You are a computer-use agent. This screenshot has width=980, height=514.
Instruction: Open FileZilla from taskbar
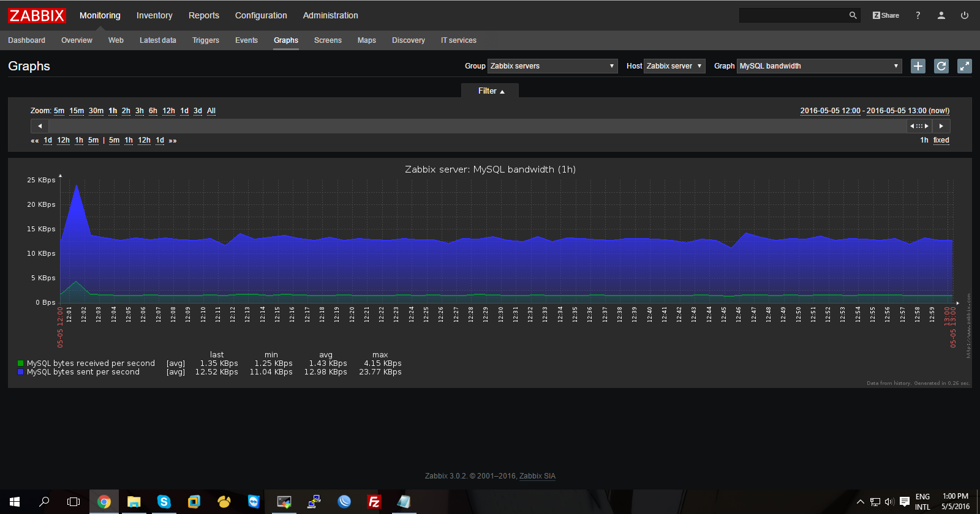pos(374,502)
